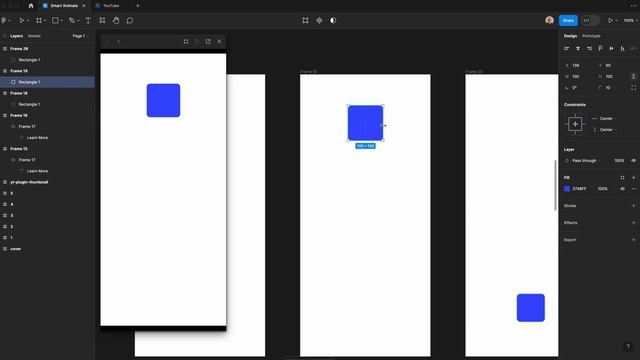The width and height of the screenshot is (640, 360).
Task: Open fill styles grid icon
Action: point(622,178)
